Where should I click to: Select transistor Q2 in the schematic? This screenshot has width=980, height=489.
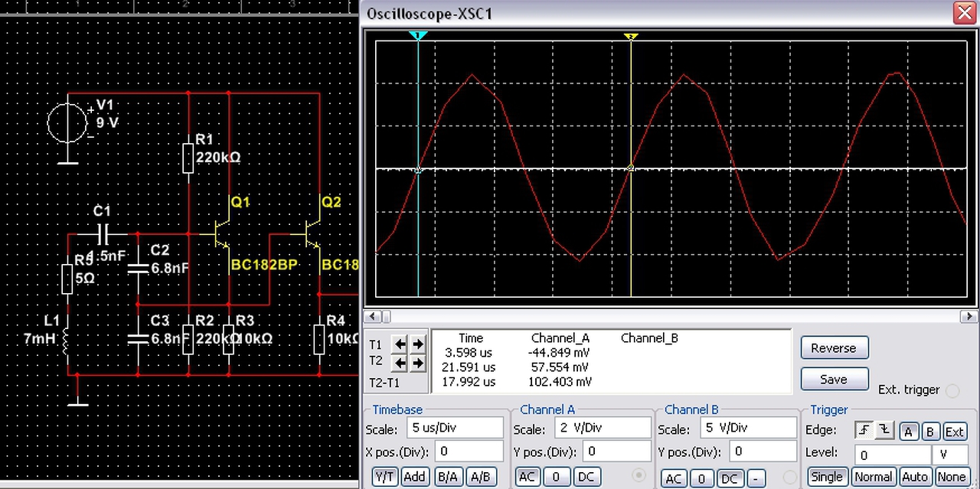pos(313,233)
